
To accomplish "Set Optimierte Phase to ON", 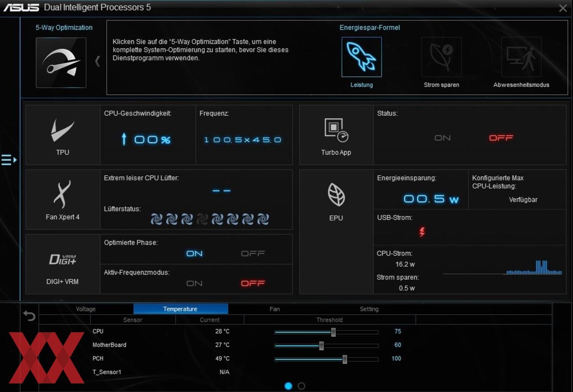I will click(194, 253).
